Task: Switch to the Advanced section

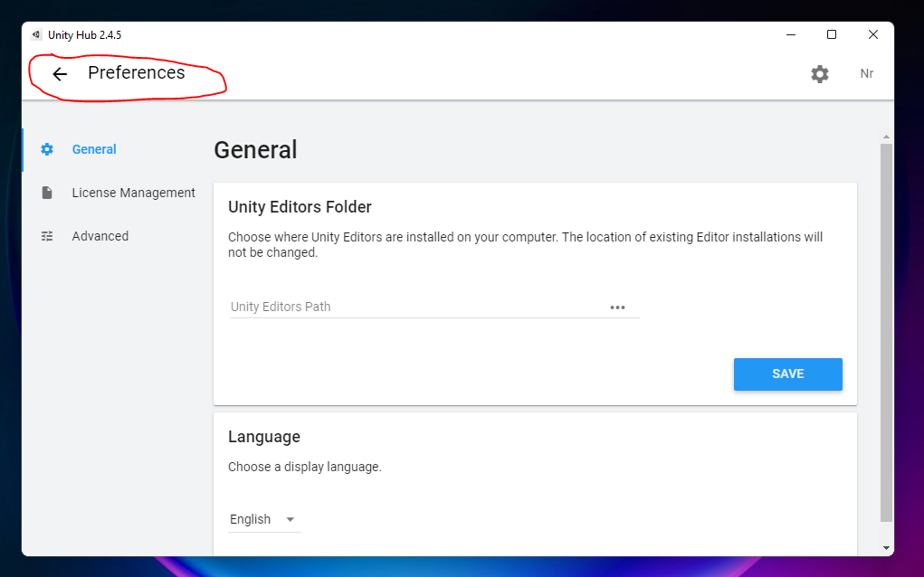Action: (100, 236)
